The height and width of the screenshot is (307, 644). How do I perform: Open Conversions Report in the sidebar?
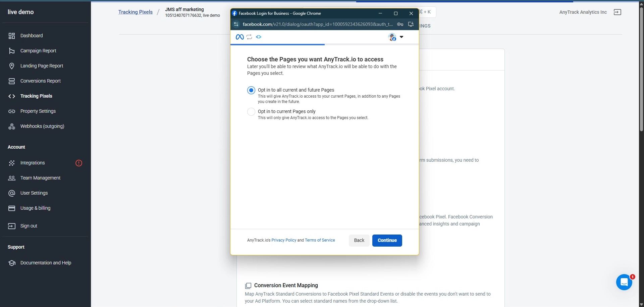point(41,81)
